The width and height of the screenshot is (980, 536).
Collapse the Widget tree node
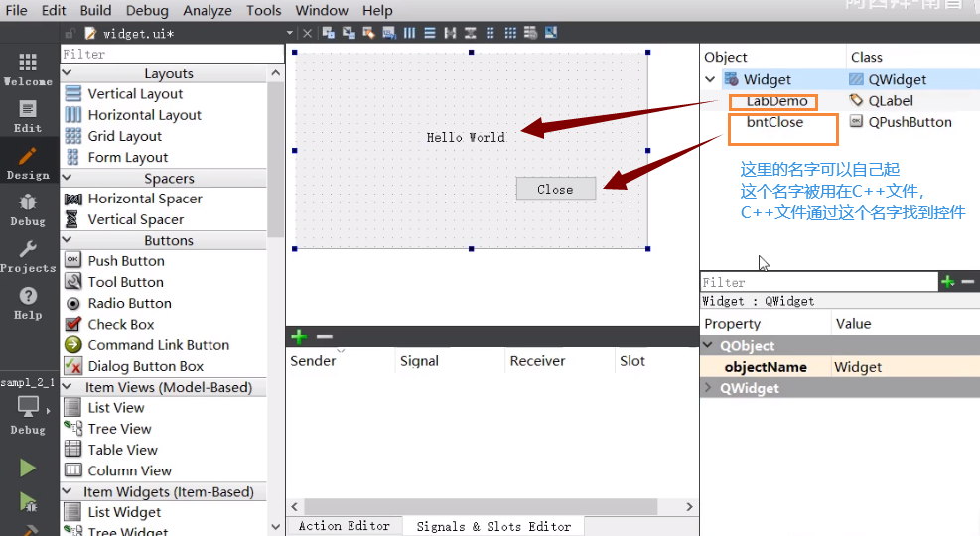coord(710,79)
